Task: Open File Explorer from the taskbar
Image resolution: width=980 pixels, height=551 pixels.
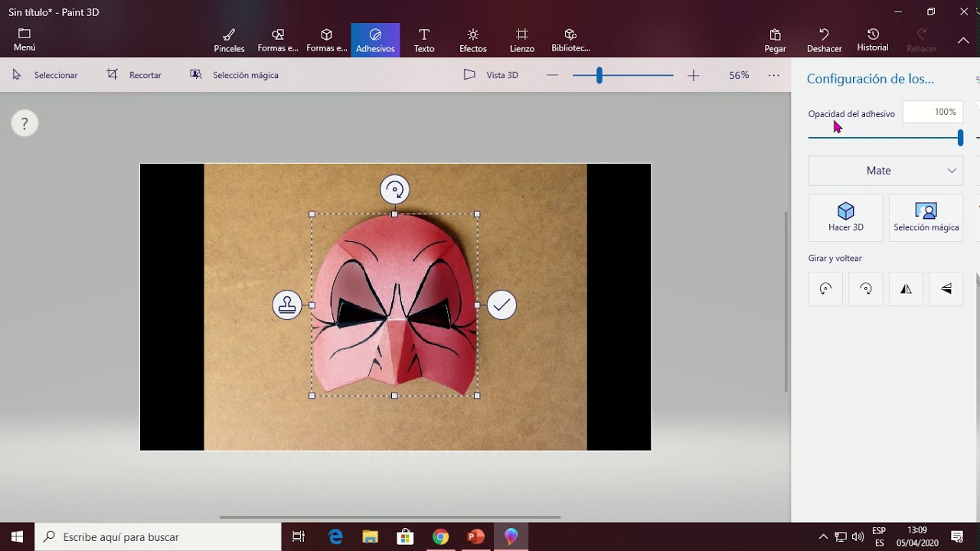Action: pyautogui.click(x=370, y=536)
